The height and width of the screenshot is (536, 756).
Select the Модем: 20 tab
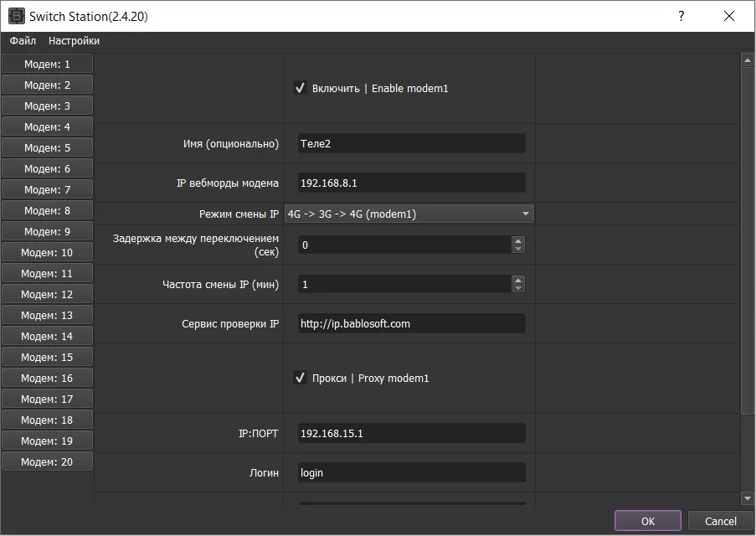click(x=47, y=461)
